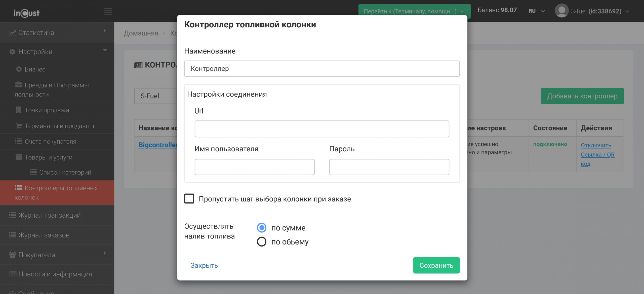Click the user avatar icon
The height and width of the screenshot is (294, 644).
[561, 11]
